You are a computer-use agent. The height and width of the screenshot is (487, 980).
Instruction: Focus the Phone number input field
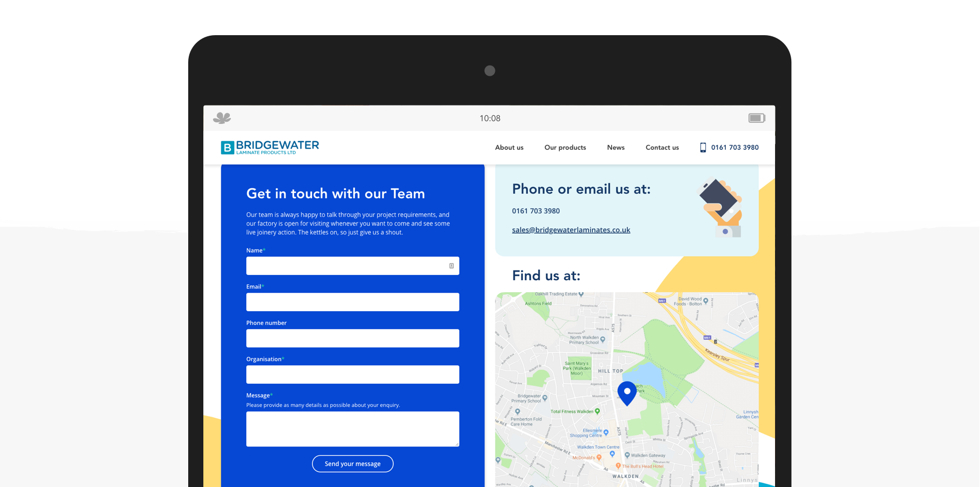(x=353, y=338)
